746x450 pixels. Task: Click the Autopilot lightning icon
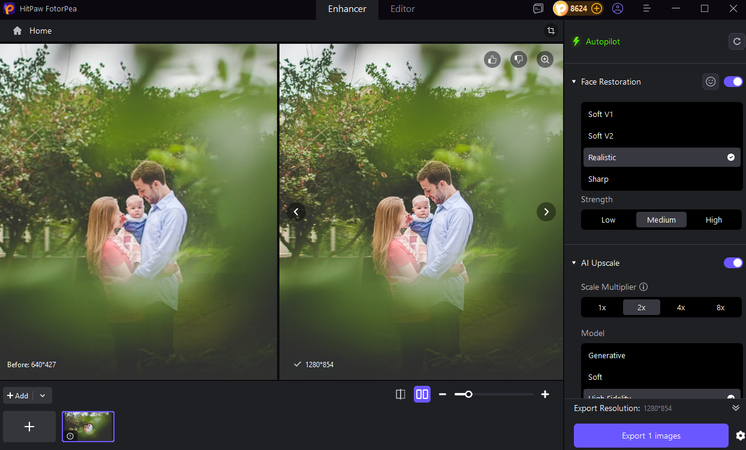point(576,41)
